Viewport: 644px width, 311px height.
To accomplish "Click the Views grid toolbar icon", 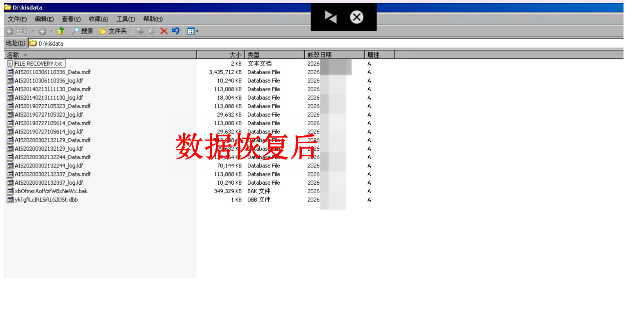I will tap(190, 31).
